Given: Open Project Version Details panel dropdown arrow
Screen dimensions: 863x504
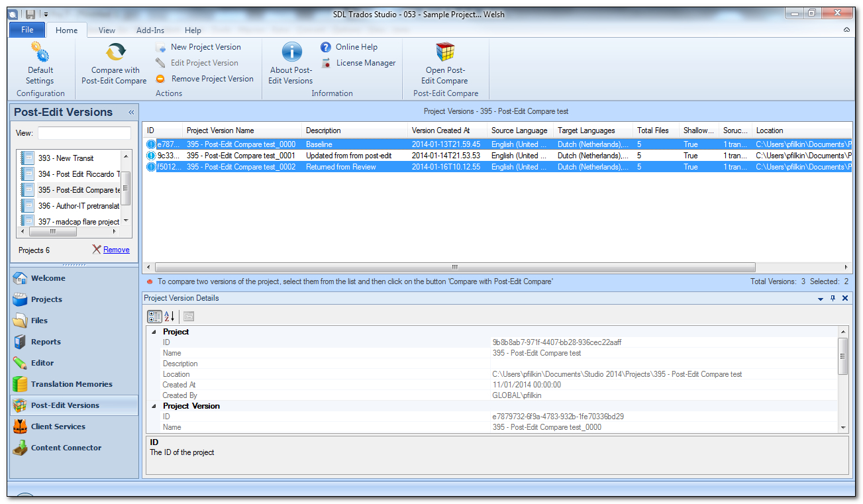Looking at the screenshot, I should 821,299.
